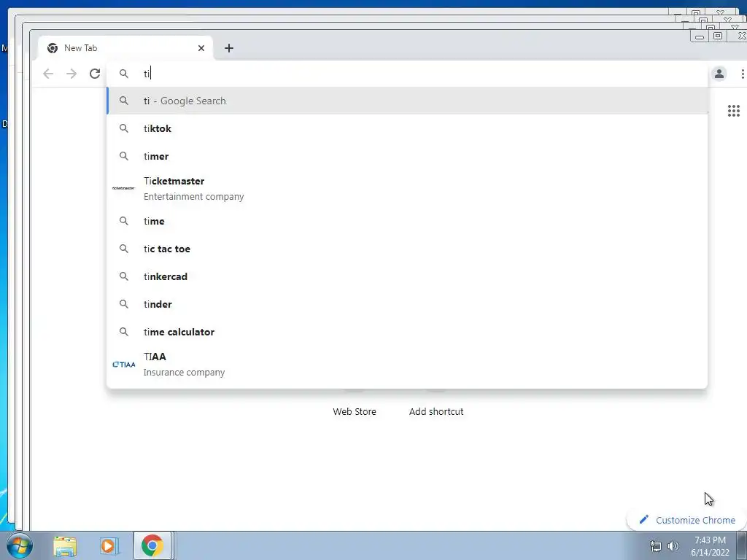The width and height of the screenshot is (747, 560).
Task: Select the 'time' suggestion
Action: [407, 221]
